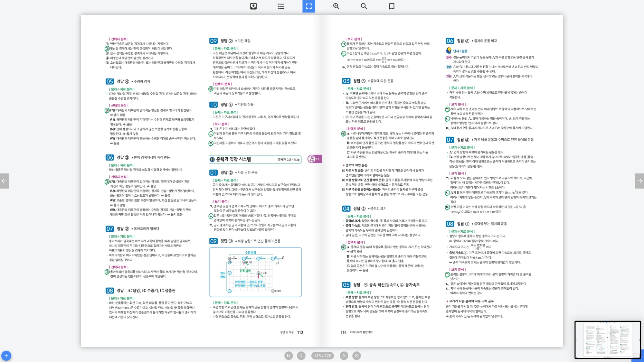Click the purple chapter 11 tab marker
644x362 pixels.
(x=315, y=159)
